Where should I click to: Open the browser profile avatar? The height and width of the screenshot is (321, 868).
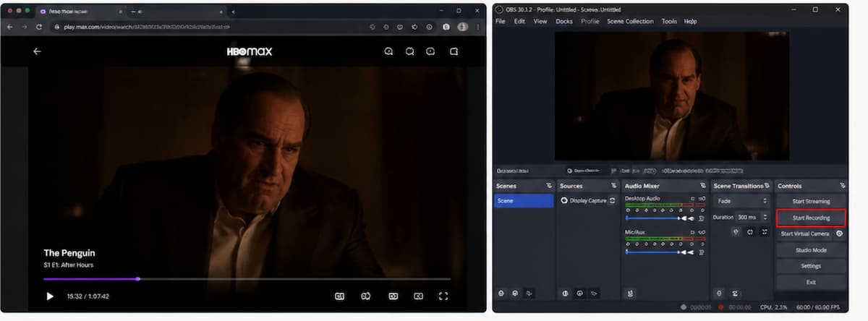(x=462, y=27)
